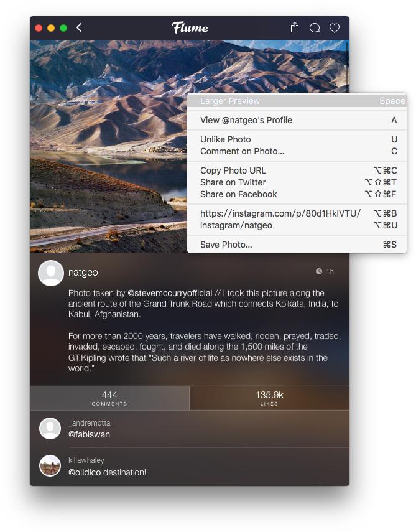
Task: Select instagram/natgeo menu entry
Action: click(x=297, y=225)
